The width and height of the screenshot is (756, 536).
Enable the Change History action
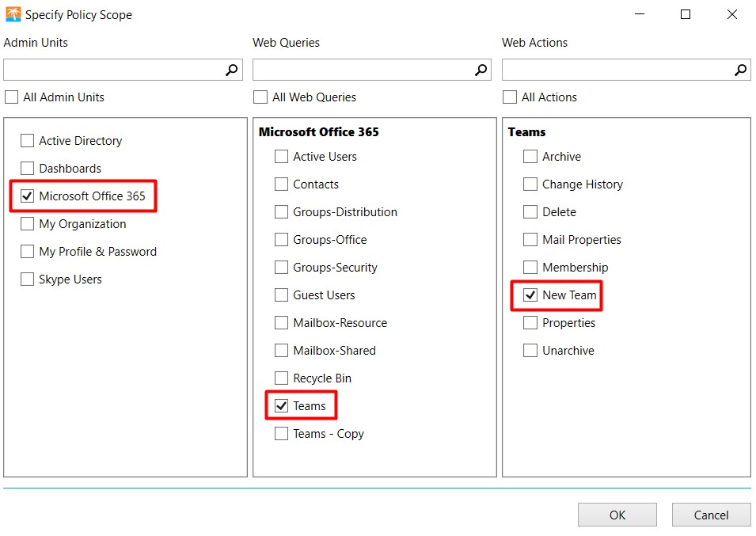pyautogui.click(x=530, y=184)
